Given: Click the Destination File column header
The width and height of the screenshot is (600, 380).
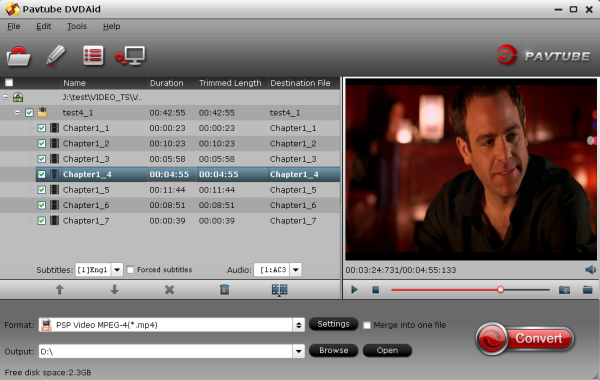Looking at the screenshot, I should pyautogui.click(x=304, y=83).
